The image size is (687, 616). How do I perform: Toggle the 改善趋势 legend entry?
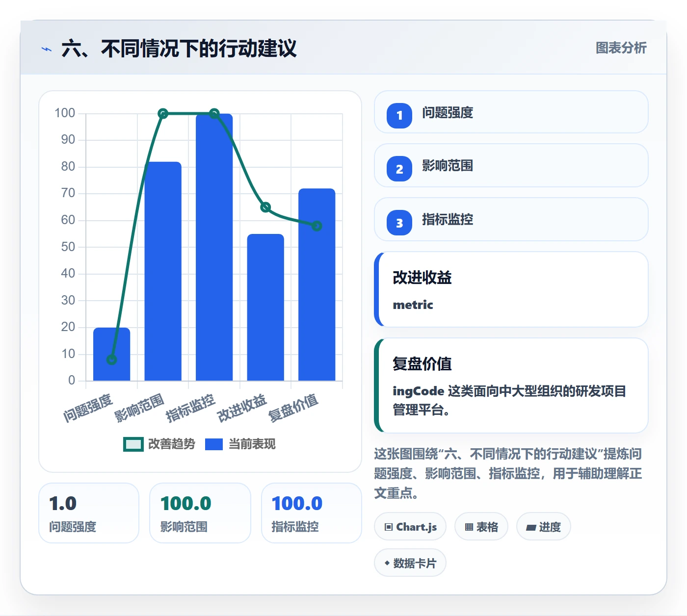point(159,444)
